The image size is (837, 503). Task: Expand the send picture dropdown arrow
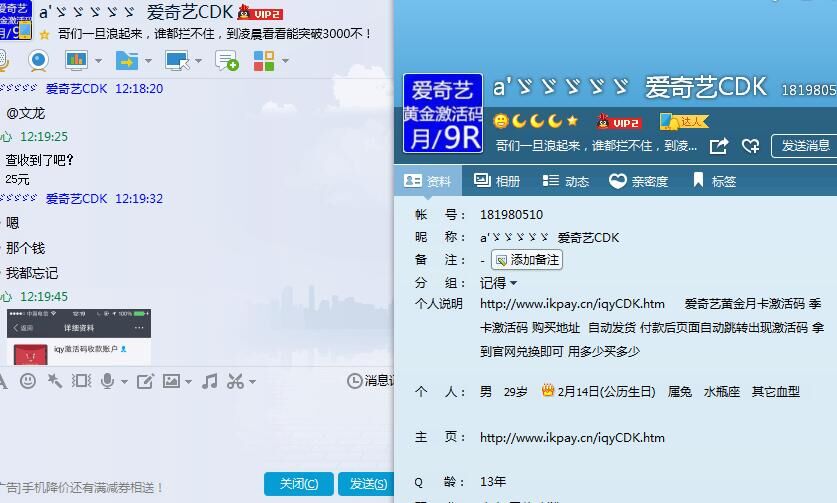188,382
